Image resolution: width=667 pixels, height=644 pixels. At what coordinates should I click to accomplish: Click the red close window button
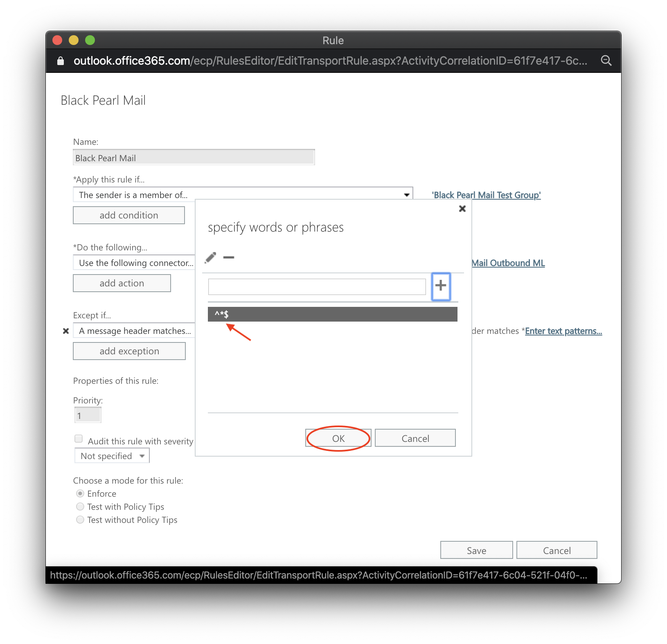[x=57, y=40]
